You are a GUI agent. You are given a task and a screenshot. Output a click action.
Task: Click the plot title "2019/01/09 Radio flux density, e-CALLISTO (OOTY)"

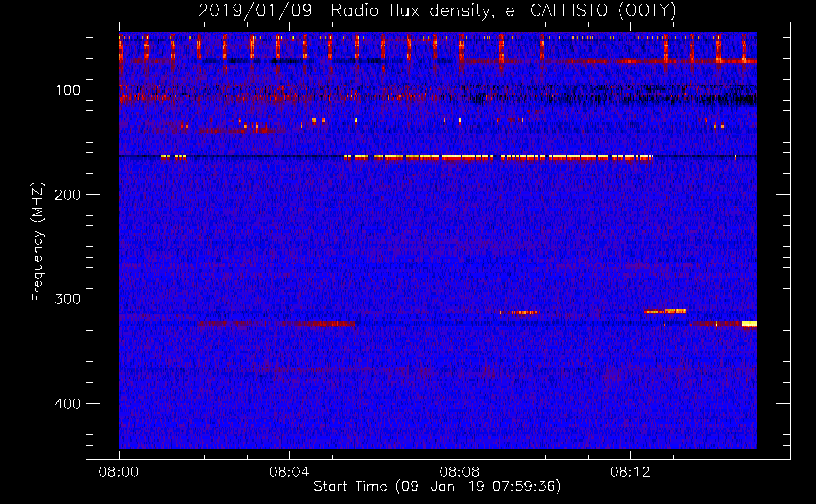[x=437, y=10]
